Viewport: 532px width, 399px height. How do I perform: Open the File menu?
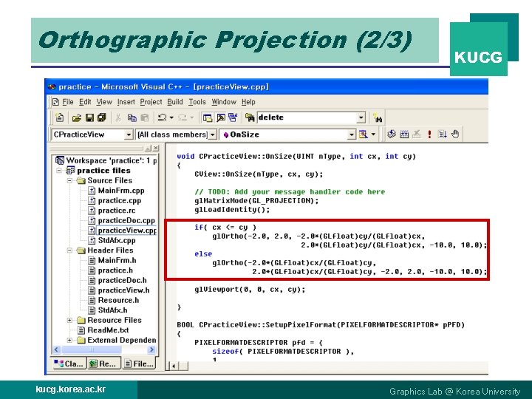(x=67, y=102)
